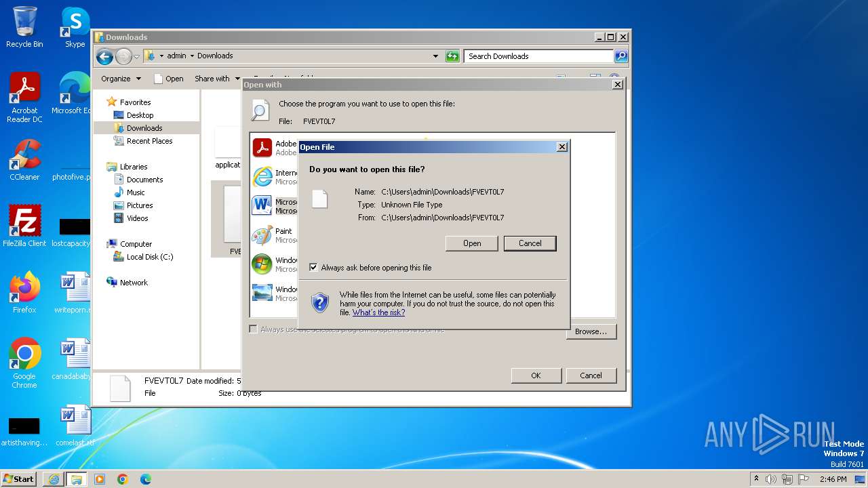Image resolution: width=868 pixels, height=488 pixels.
Task: Choose Adobe Acrobat in Open with list
Action: click(275, 148)
